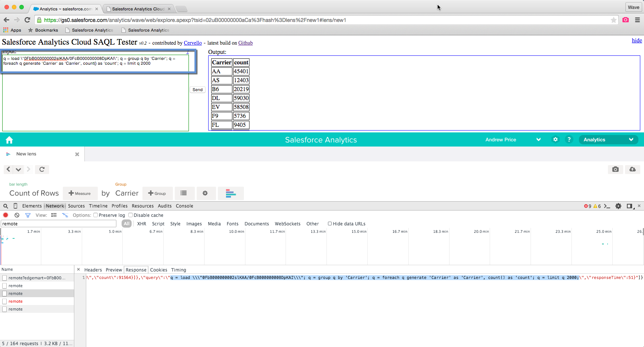The image size is (644, 347).
Task: Click the cloud upload save icon
Action: (632, 169)
